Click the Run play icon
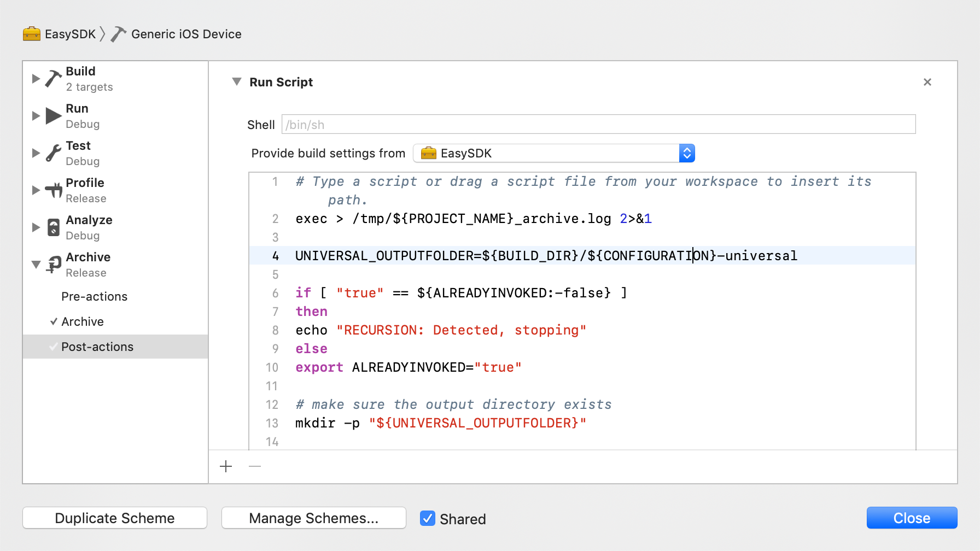980x551 pixels. (x=53, y=116)
